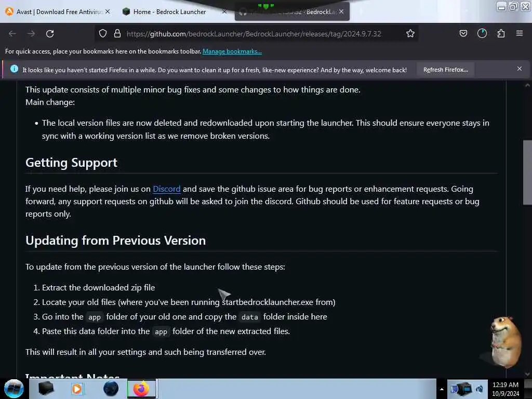This screenshot has width=532, height=399.
Task: Go back to the previous page
Action: pyautogui.click(x=12, y=34)
